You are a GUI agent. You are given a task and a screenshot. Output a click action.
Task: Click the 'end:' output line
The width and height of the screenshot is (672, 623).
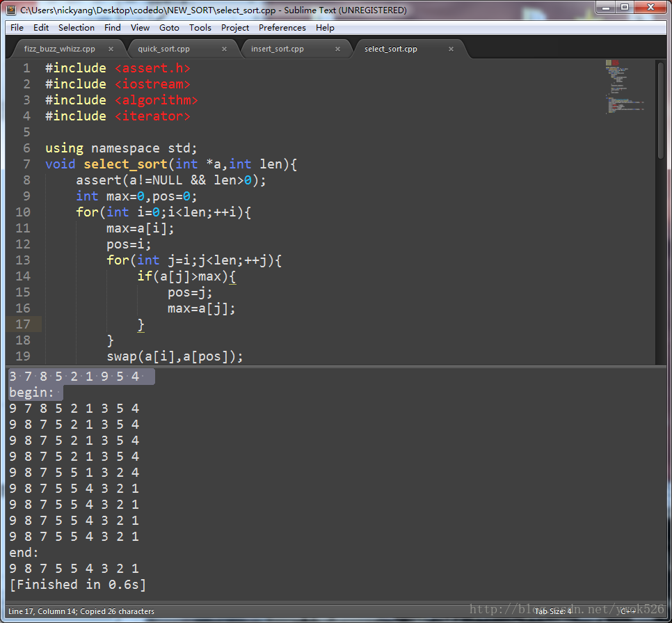pos(24,552)
